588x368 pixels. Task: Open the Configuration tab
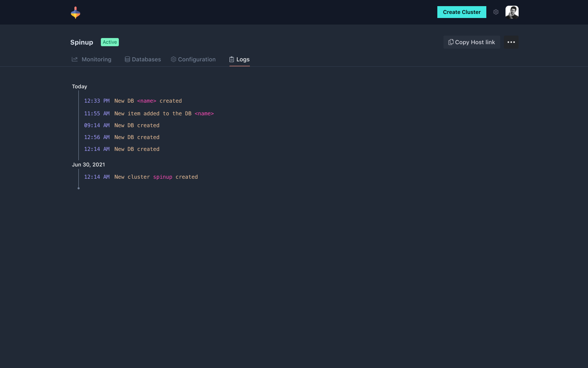click(x=196, y=59)
